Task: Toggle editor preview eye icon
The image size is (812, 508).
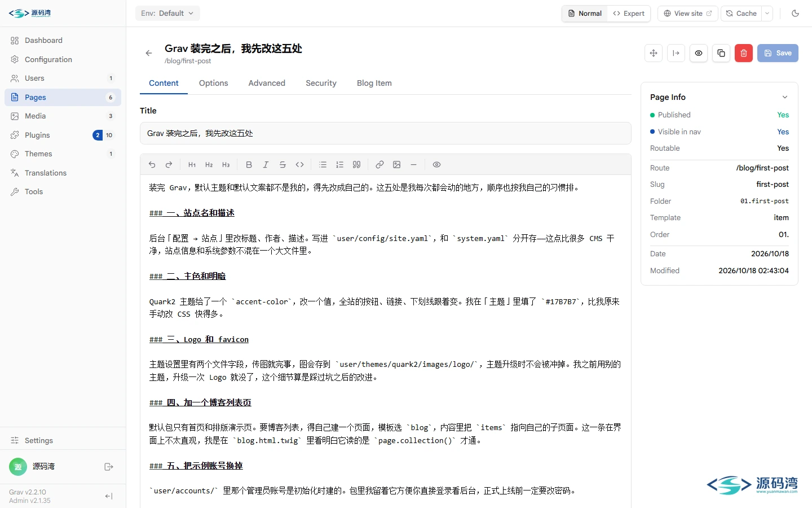Action: click(x=436, y=165)
